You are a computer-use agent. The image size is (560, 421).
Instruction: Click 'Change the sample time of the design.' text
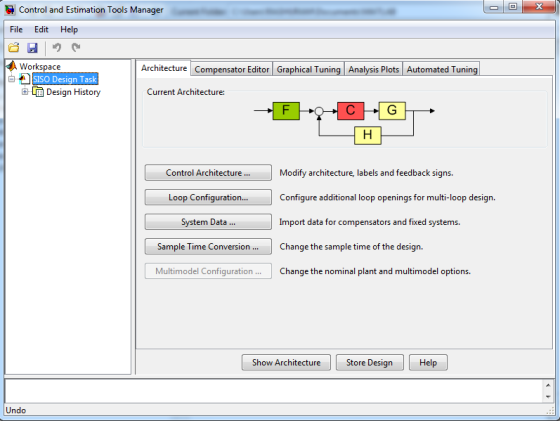coord(351,247)
